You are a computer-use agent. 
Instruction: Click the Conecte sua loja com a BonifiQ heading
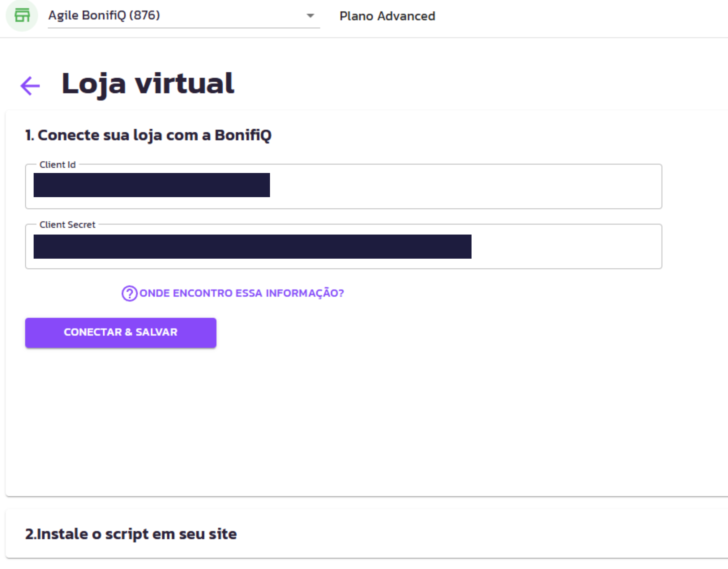(x=148, y=135)
